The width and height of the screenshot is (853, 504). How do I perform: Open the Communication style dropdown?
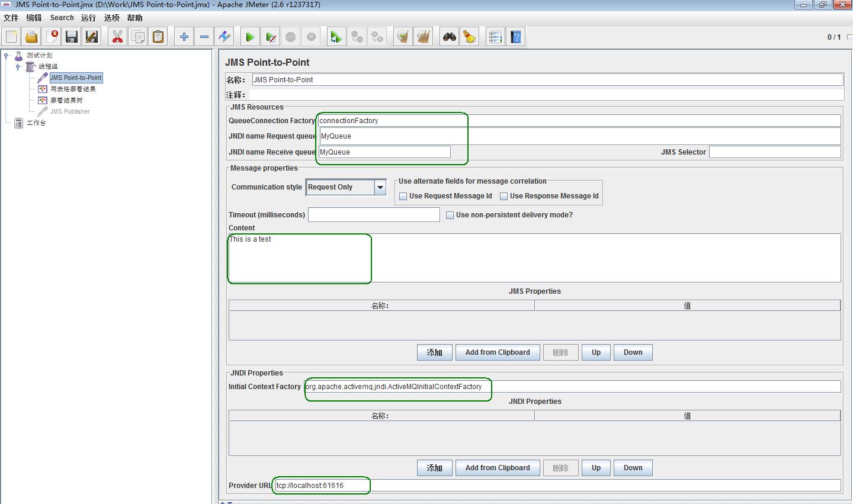(x=380, y=188)
